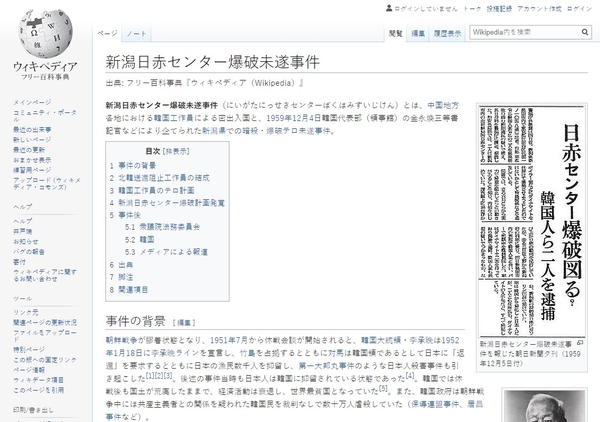Screen dimensions: 600x422
Task: Click ファイルをアップロード in the sidebar
Action: click(45, 336)
